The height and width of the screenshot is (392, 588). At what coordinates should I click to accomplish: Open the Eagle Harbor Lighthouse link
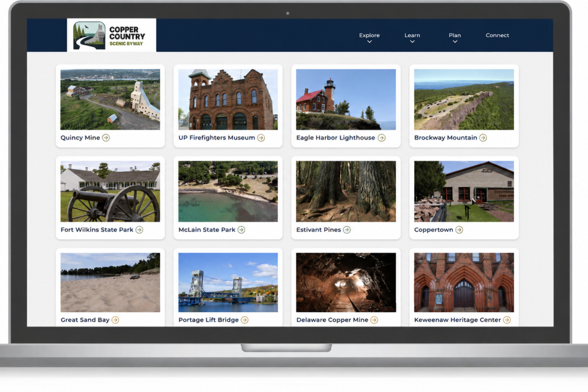(335, 138)
